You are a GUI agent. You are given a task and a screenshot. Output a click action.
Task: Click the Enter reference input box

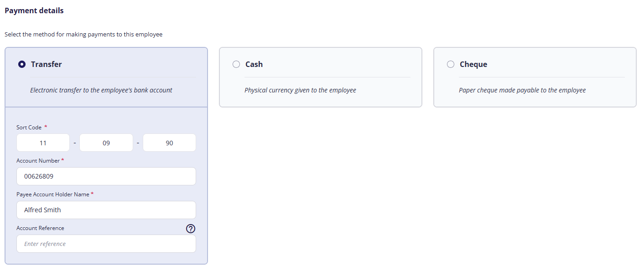106,244
